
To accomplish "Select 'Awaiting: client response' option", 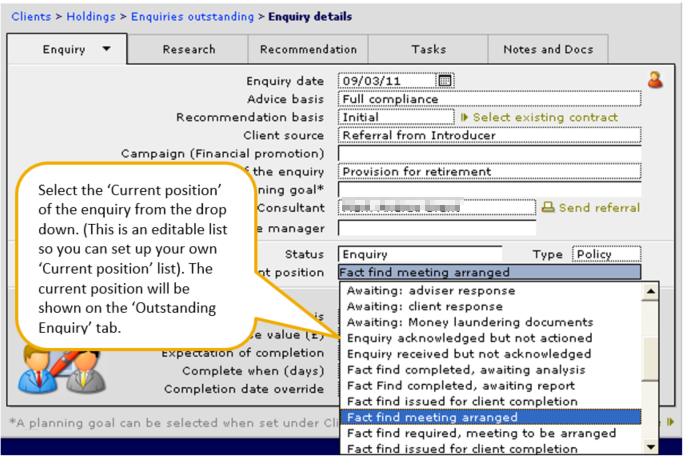I will tap(491, 307).
